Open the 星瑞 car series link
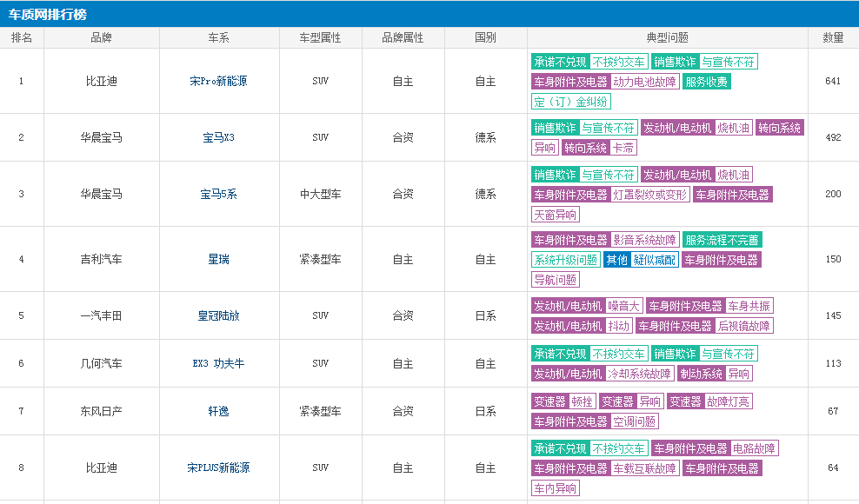This screenshot has height=504, width=859. [x=218, y=259]
